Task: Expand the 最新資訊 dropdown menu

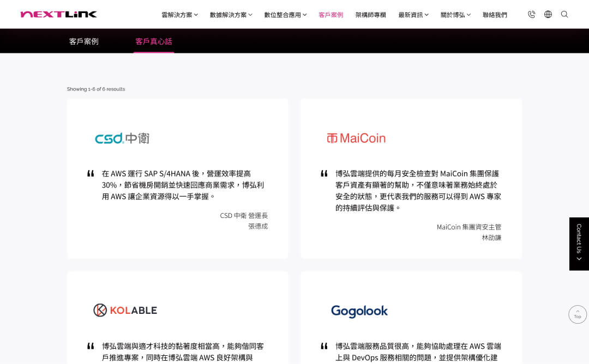Action: pos(413,15)
